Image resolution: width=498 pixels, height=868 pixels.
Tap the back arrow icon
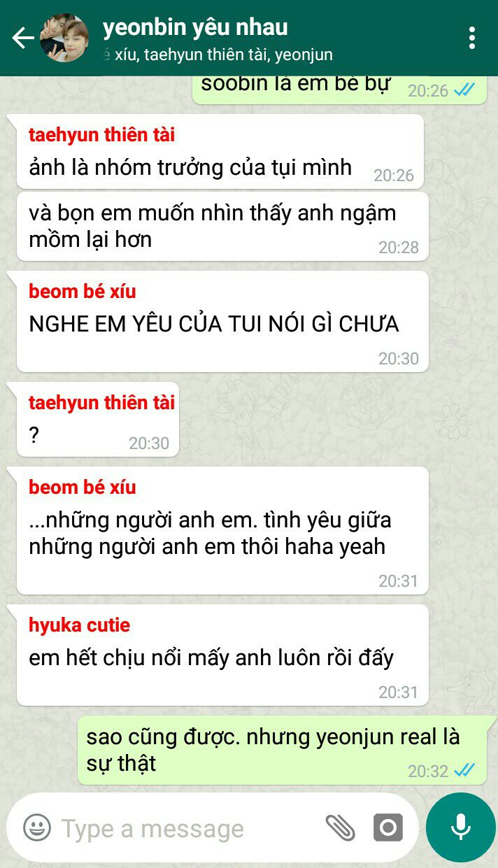click(23, 38)
